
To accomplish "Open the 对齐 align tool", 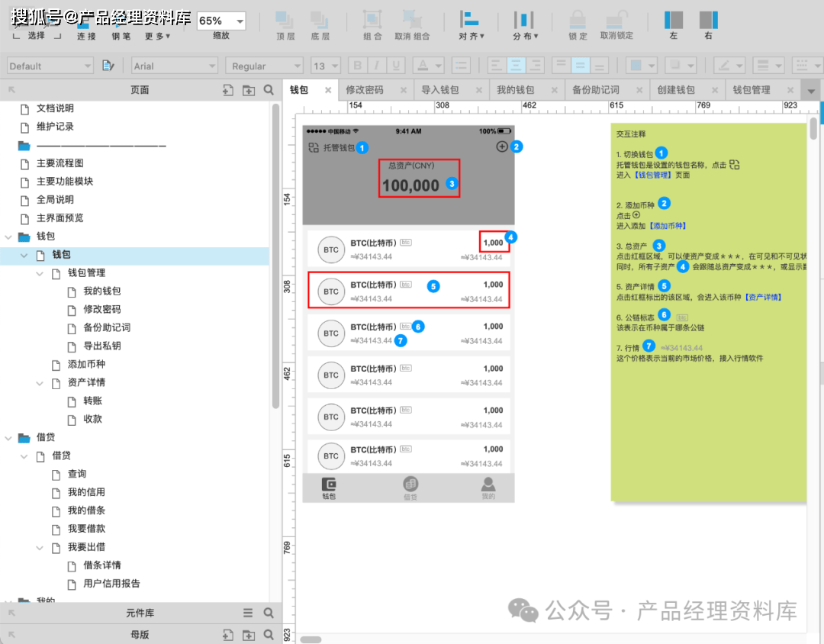I will (x=469, y=20).
